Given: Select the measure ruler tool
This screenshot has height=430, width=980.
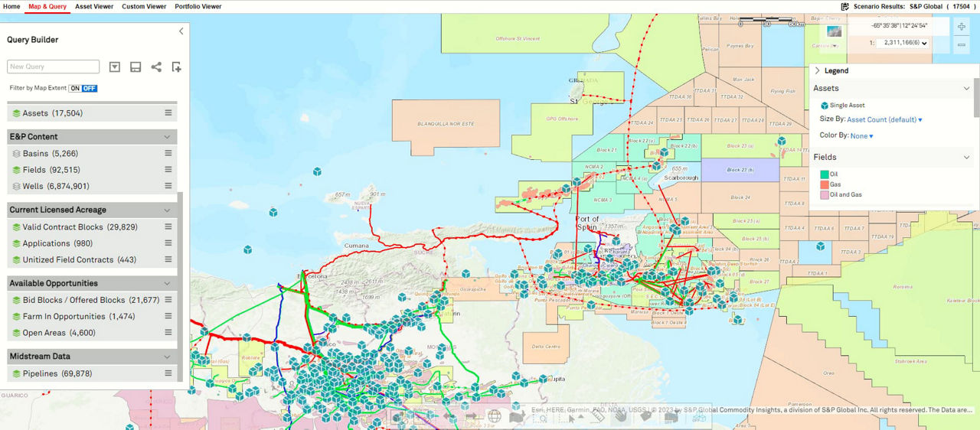Looking at the screenshot, I should 599,417.
